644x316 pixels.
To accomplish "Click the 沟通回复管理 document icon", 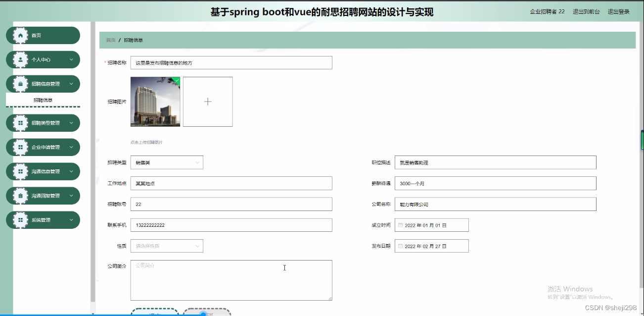I will [20, 196].
